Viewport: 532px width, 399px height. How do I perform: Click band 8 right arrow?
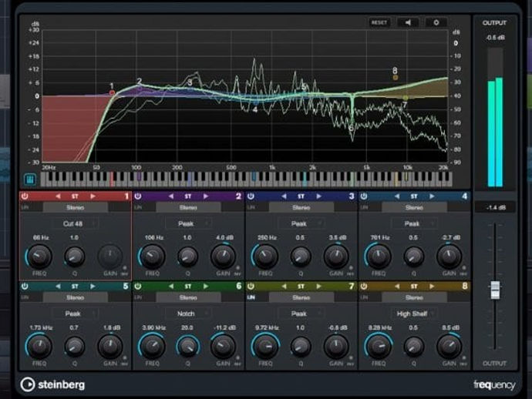click(x=432, y=286)
